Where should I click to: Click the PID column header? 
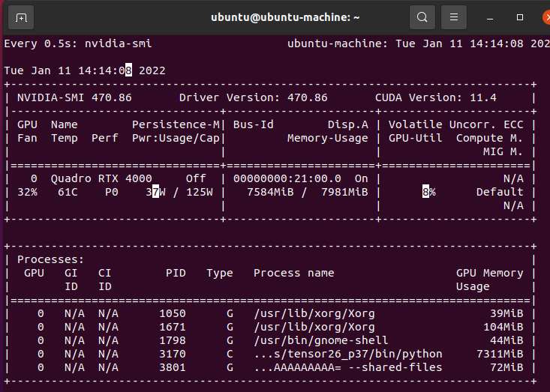coord(176,274)
